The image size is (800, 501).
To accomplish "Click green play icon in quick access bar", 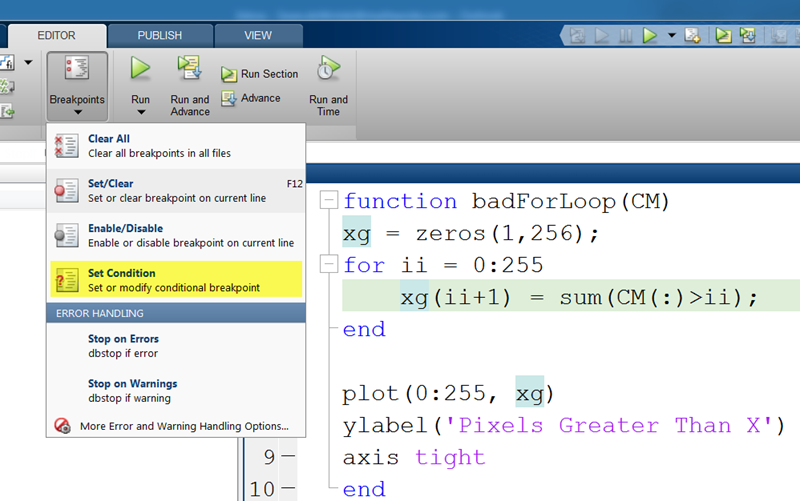I will pos(650,35).
